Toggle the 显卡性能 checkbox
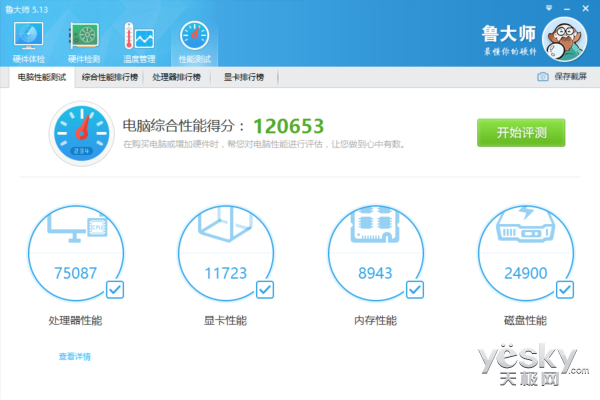This screenshot has height=400, width=600. [x=265, y=290]
